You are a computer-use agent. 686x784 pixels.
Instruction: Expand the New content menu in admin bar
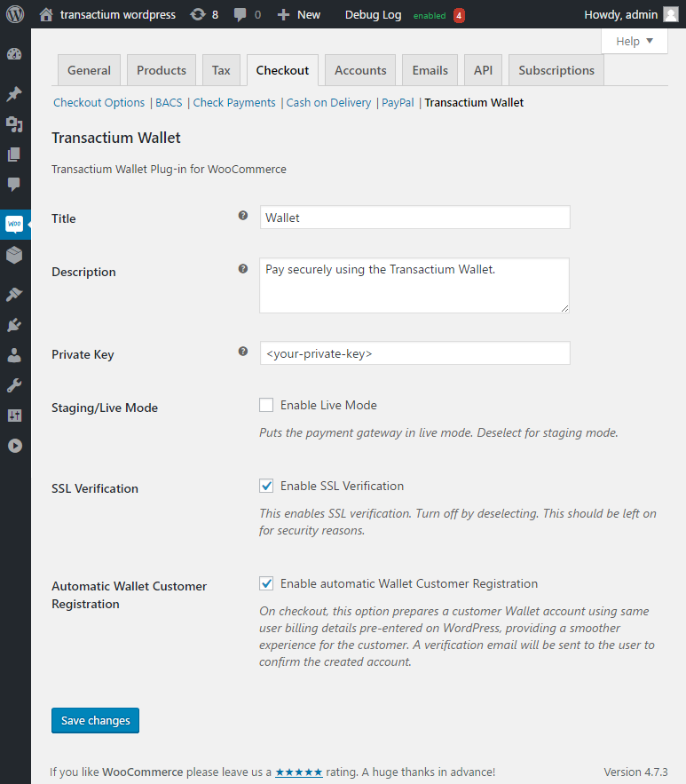click(x=298, y=14)
